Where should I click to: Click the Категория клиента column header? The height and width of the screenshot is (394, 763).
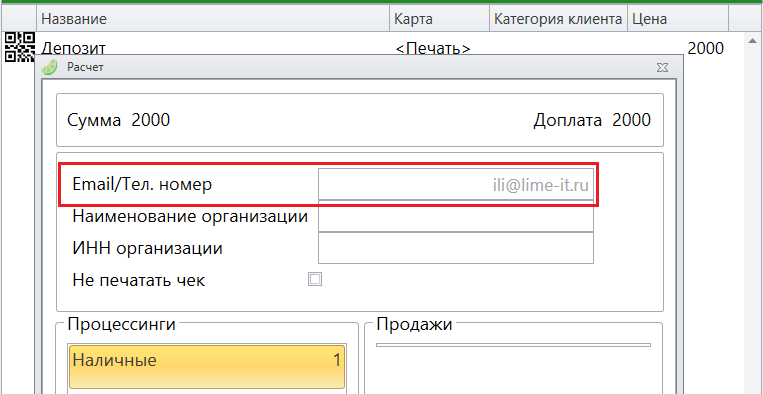point(558,19)
